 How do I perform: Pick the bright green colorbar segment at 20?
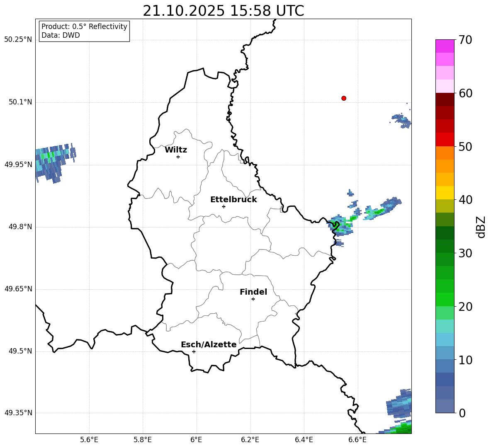(x=445, y=300)
